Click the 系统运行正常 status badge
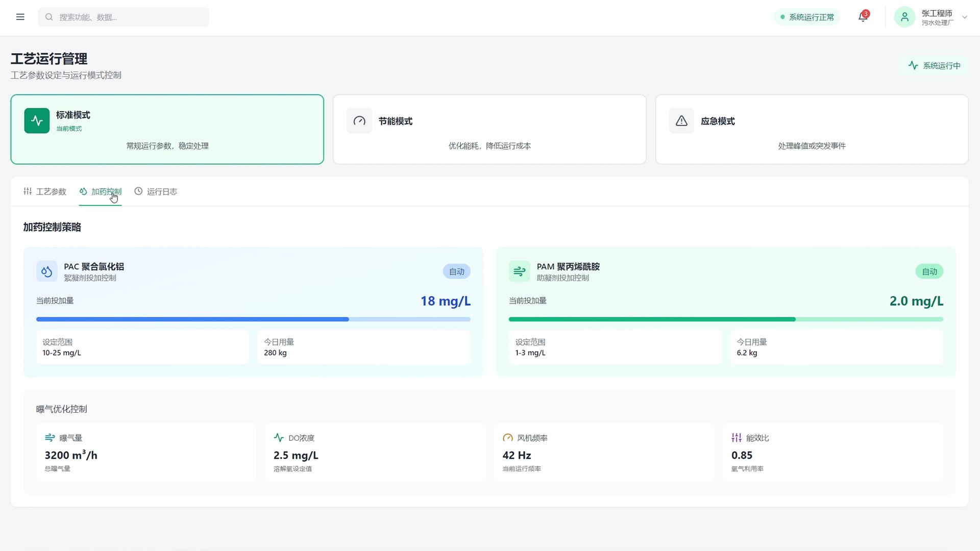 [807, 17]
